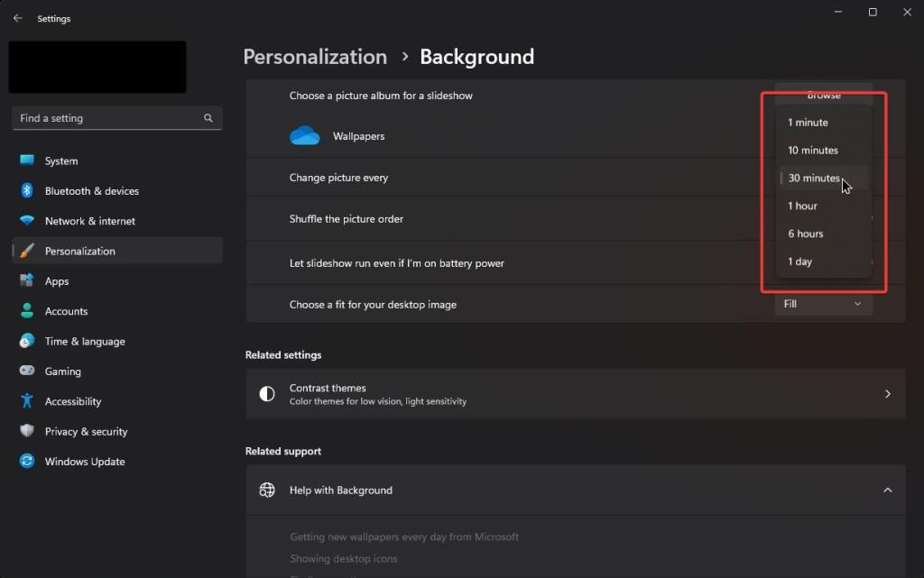Screen dimensions: 924x578
Task: Open Privacy & security settings
Action: 116,431
